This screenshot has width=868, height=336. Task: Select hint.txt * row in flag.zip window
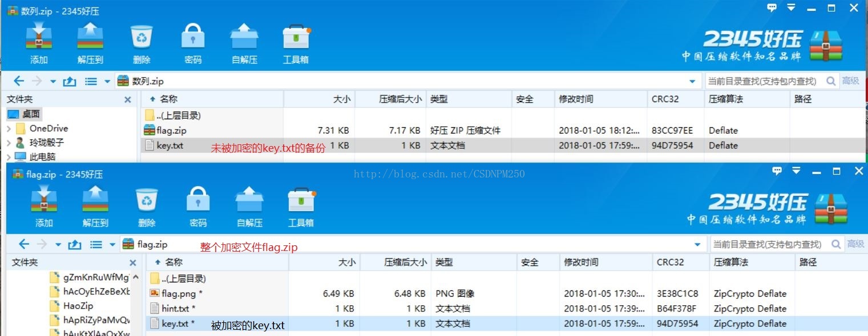click(506, 308)
